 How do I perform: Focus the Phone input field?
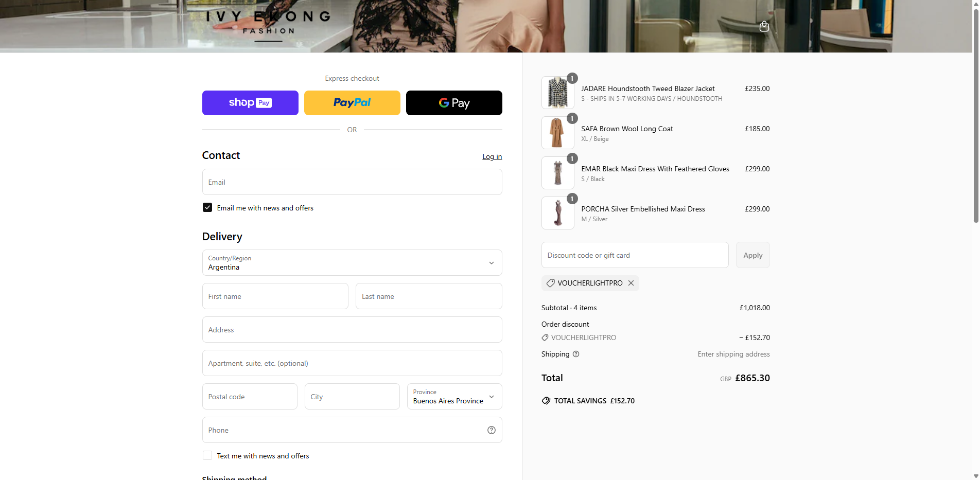352,430
